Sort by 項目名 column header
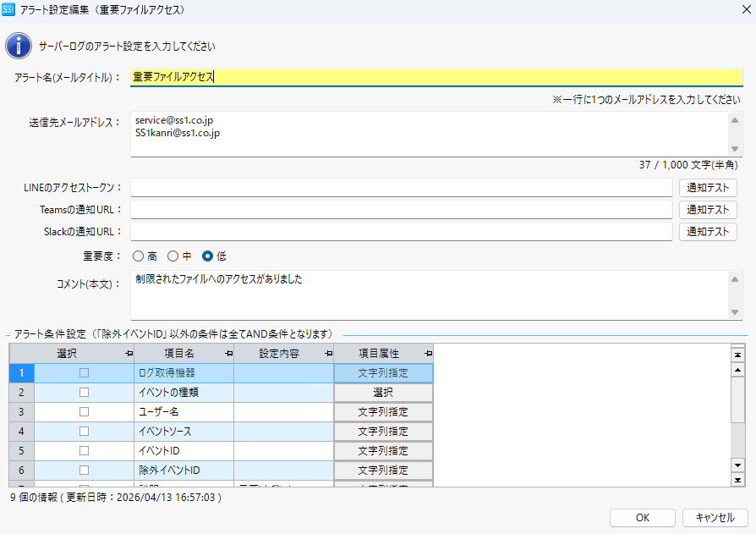 [178, 353]
